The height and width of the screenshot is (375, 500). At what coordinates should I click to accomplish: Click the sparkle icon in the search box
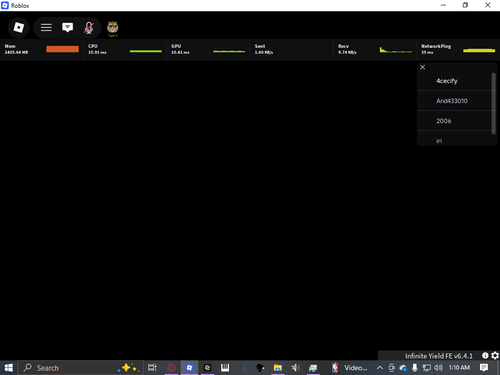pyautogui.click(x=129, y=368)
